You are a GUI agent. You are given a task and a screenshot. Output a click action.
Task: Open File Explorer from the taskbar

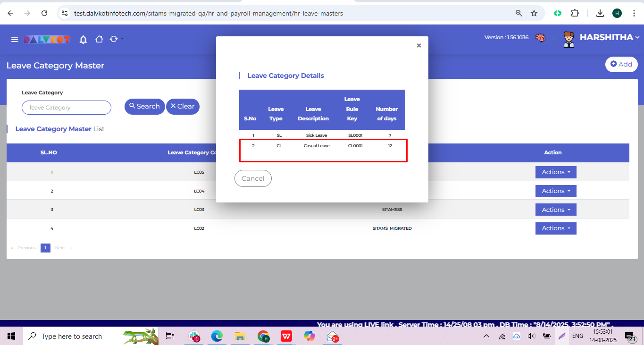(240, 337)
